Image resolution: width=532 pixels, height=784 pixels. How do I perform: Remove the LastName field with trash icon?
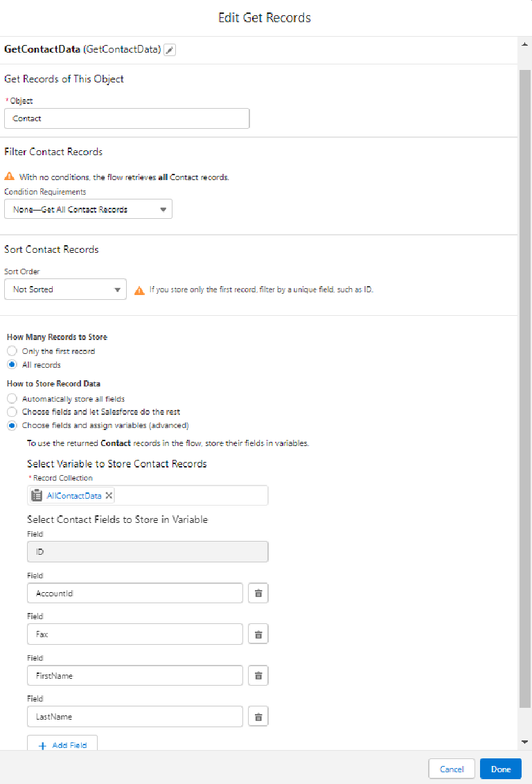(x=258, y=717)
